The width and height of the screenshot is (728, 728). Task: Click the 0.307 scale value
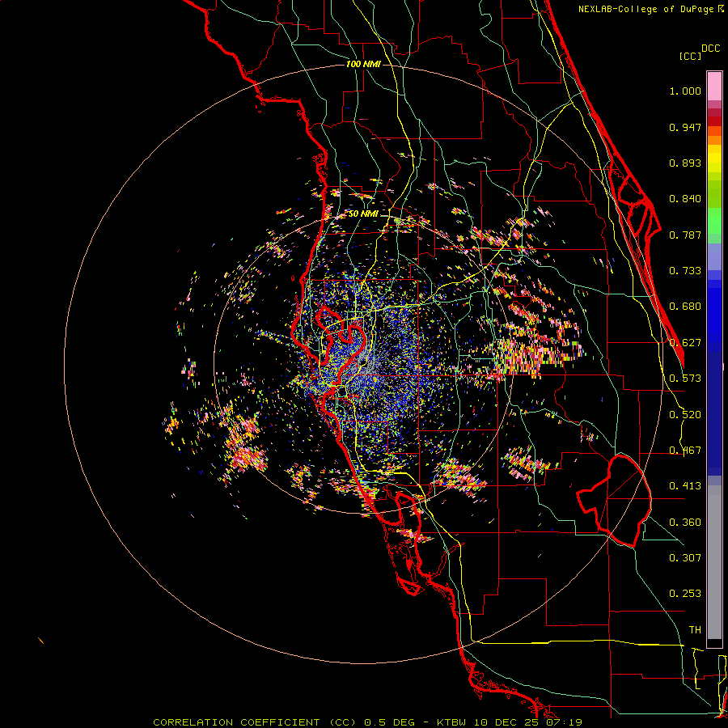(x=685, y=558)
